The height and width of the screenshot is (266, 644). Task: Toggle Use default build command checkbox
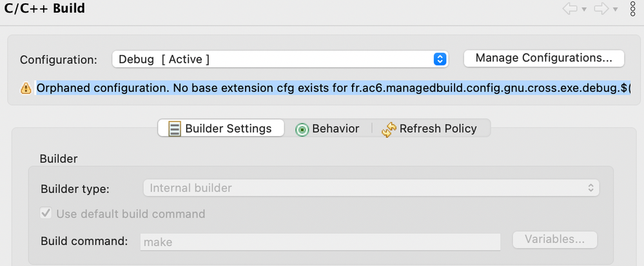46,213
